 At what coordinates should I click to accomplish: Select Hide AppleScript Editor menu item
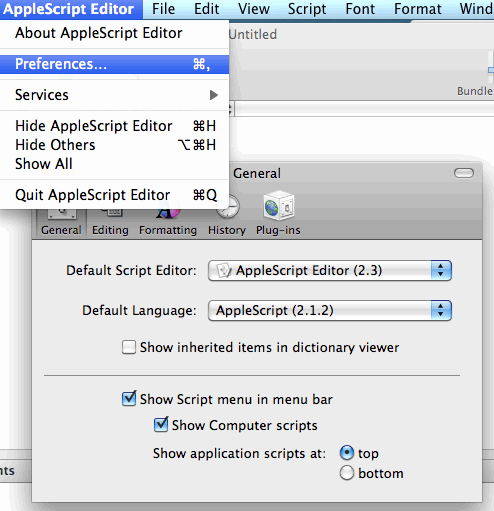tap(114, 126)
